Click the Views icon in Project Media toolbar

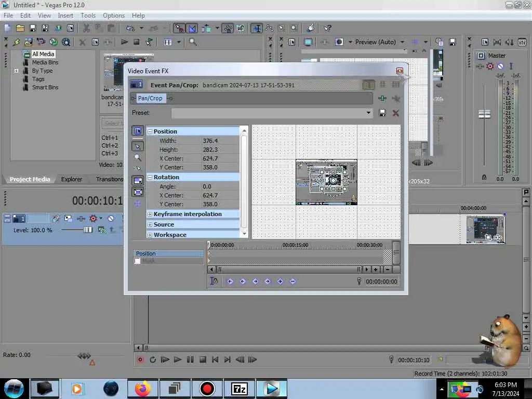click(x=168, y=42)
